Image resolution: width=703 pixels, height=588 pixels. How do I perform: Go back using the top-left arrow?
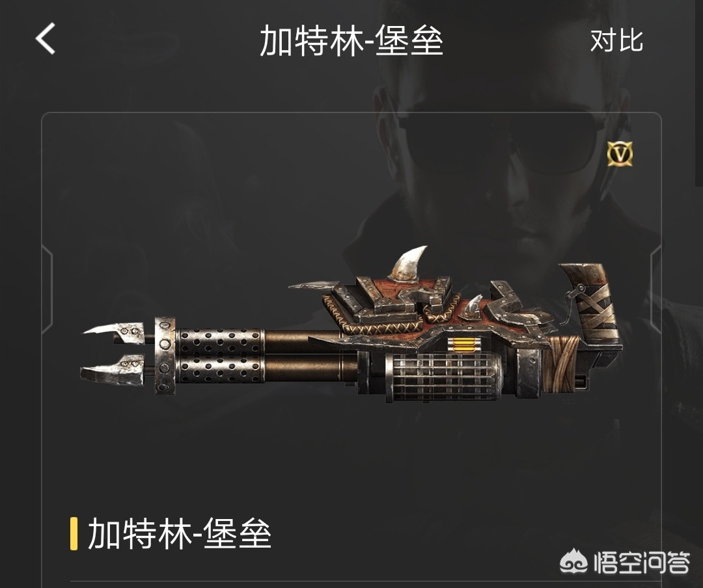pyautogui.click(x=46, y=38)
